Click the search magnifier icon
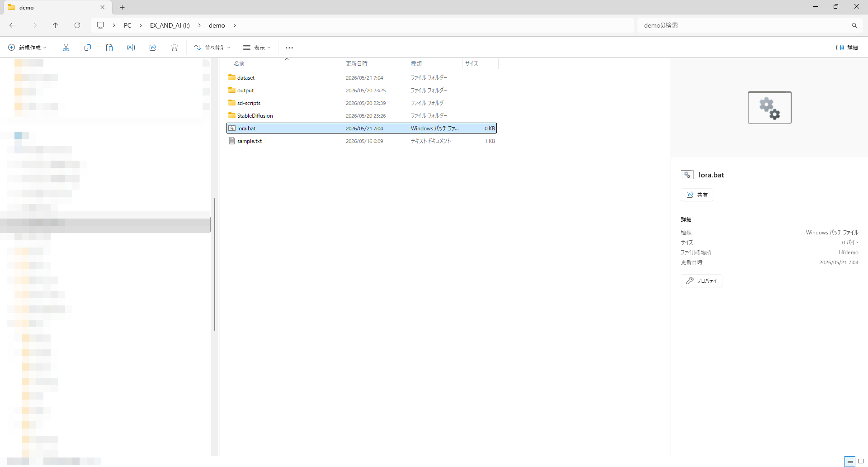This screenshot has height=467, width=868. 854,25
